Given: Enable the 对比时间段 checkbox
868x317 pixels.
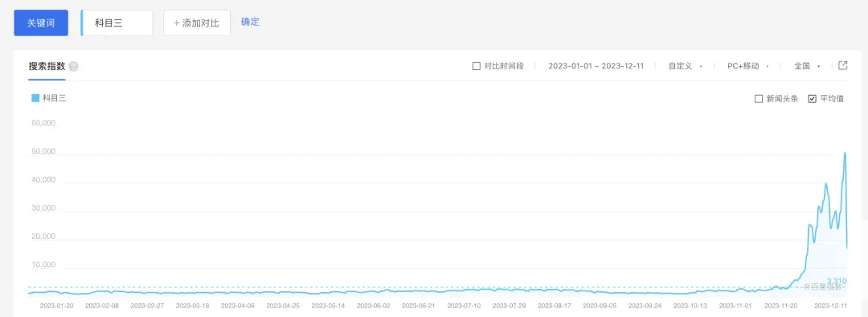Looking at the screenshot, I should pos(476,66).
